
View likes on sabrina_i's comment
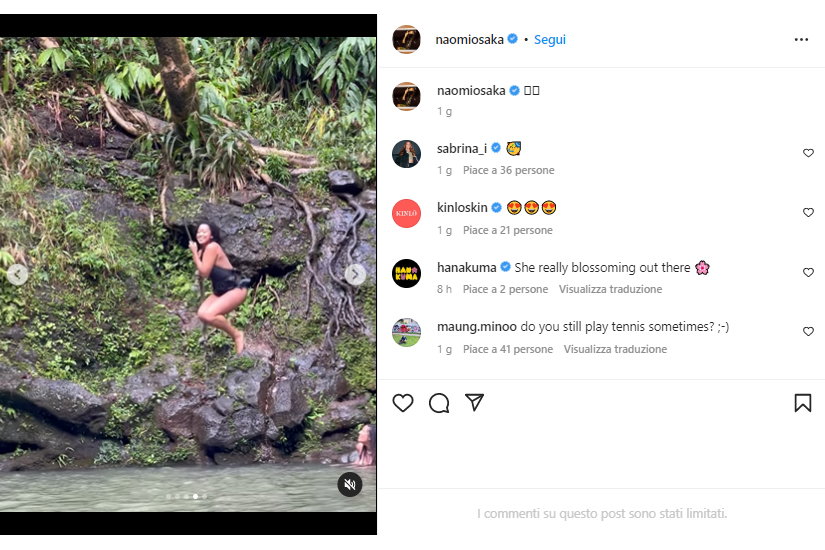tap(508, 171)
